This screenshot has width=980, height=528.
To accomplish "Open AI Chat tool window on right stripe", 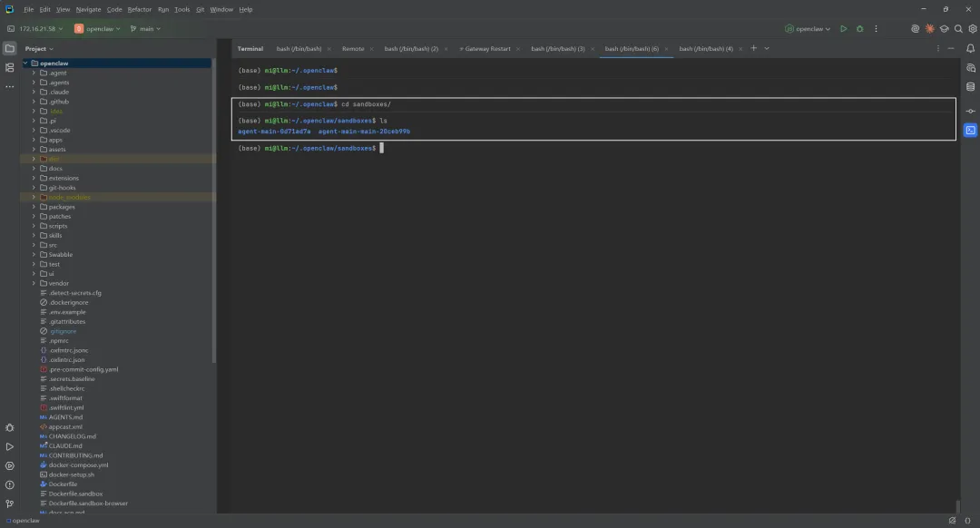I will (x=970, y=67).
